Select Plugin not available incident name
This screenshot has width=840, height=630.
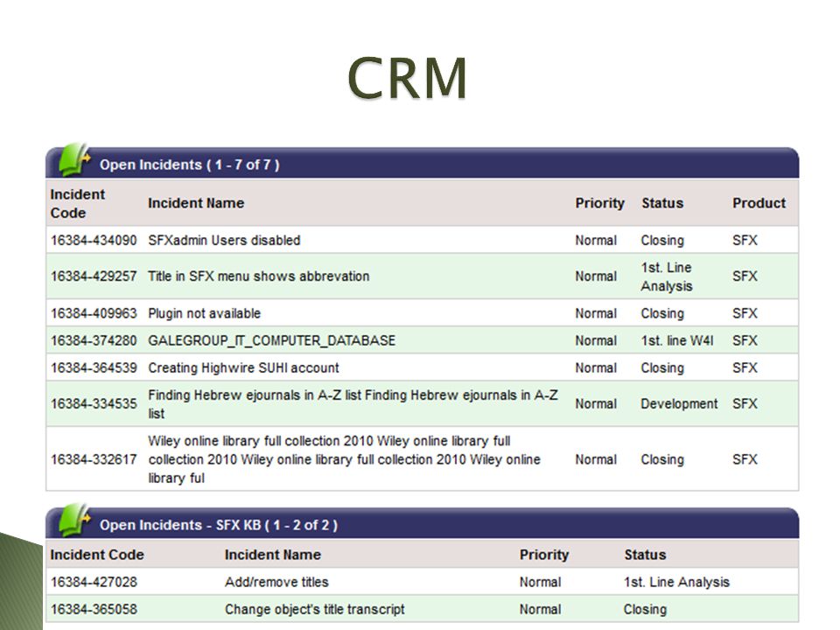(x=204, y=313)
